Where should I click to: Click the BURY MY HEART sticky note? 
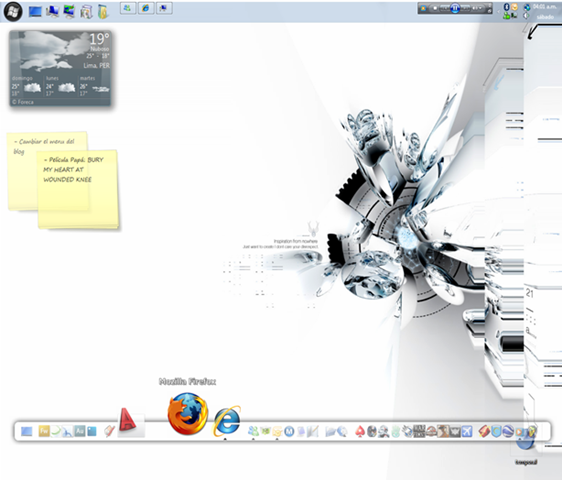[78, 189]
